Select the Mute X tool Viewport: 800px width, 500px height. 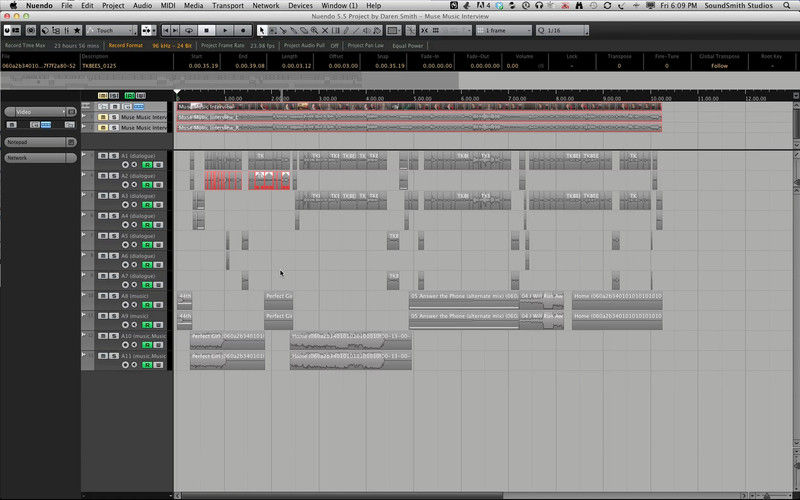point(324,31)
